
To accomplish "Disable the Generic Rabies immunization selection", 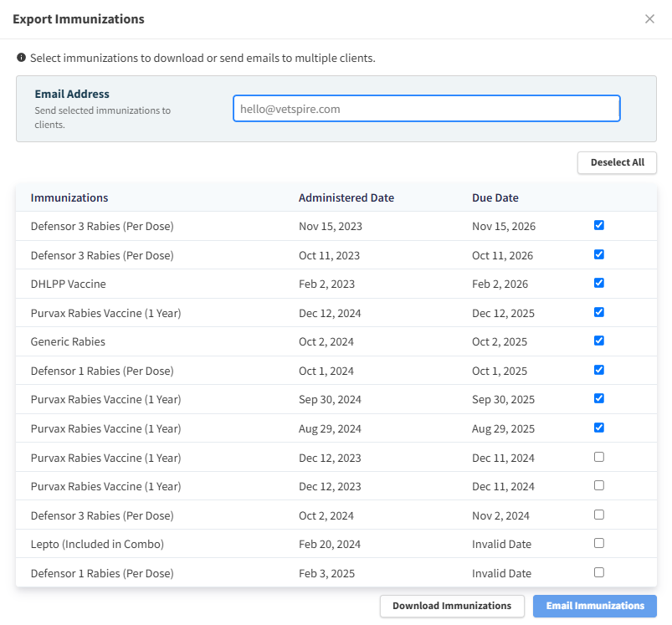I will [x=598, y=340].
